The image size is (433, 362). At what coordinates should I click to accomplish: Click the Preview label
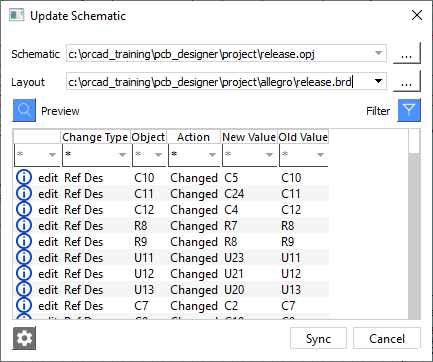[x=60, y=111]
